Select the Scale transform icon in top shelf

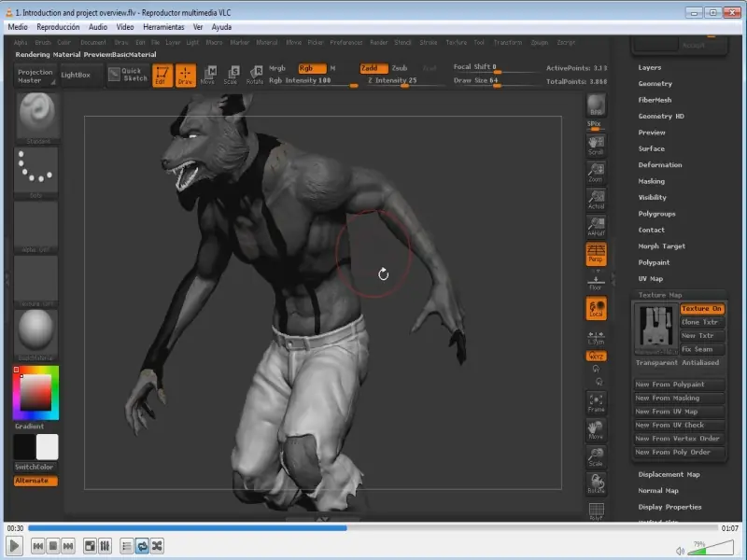(231, 76)
